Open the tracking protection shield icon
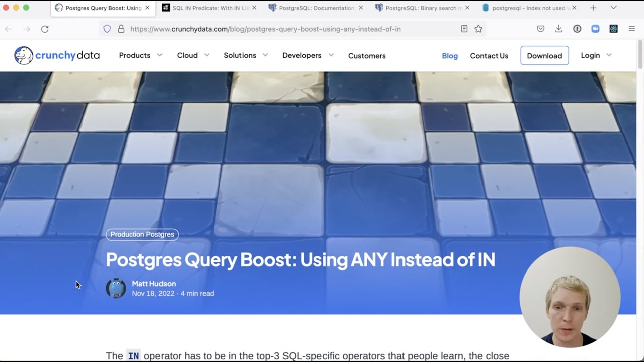The width and height of the screenshot is (644, 362). (x=107, y=29)
